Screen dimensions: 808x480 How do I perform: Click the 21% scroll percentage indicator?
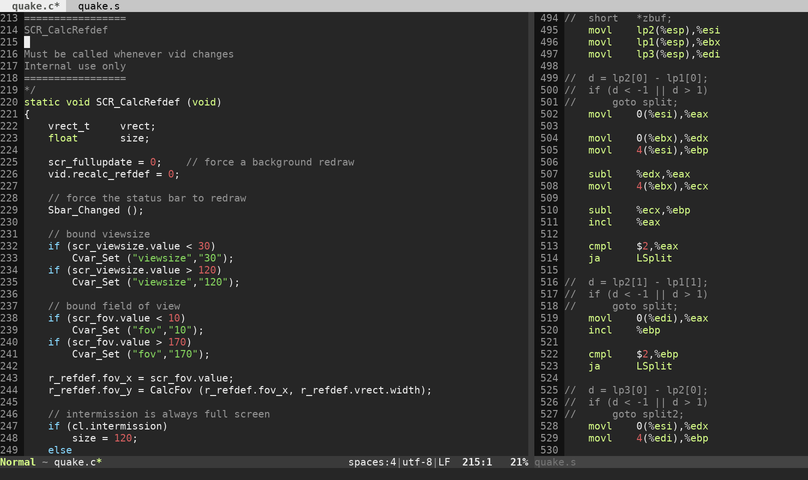[519, 462]
